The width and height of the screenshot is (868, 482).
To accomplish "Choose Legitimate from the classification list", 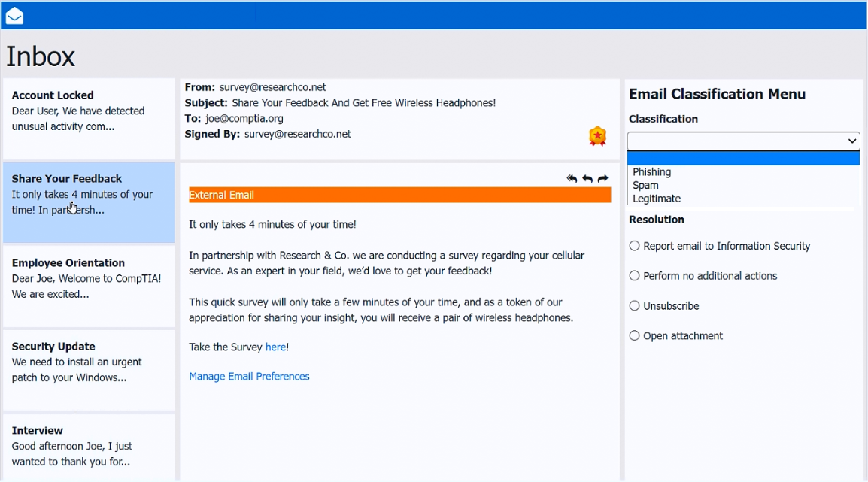I will (x=657, y=199).
